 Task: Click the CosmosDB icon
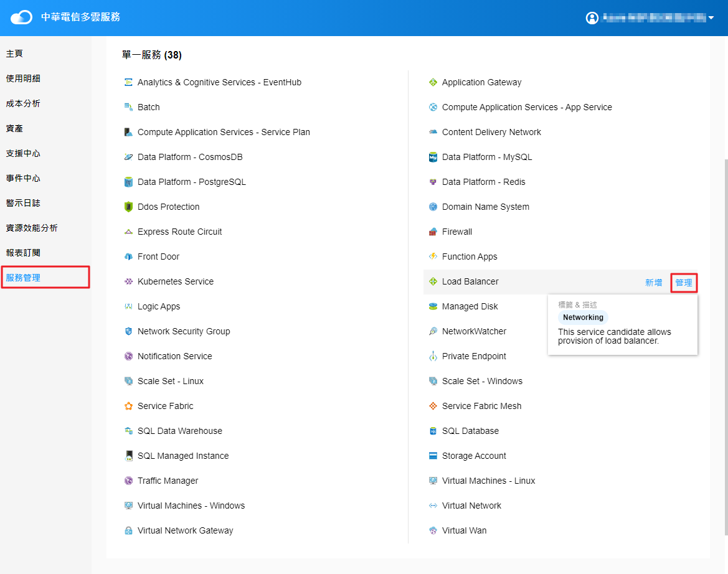129,157
